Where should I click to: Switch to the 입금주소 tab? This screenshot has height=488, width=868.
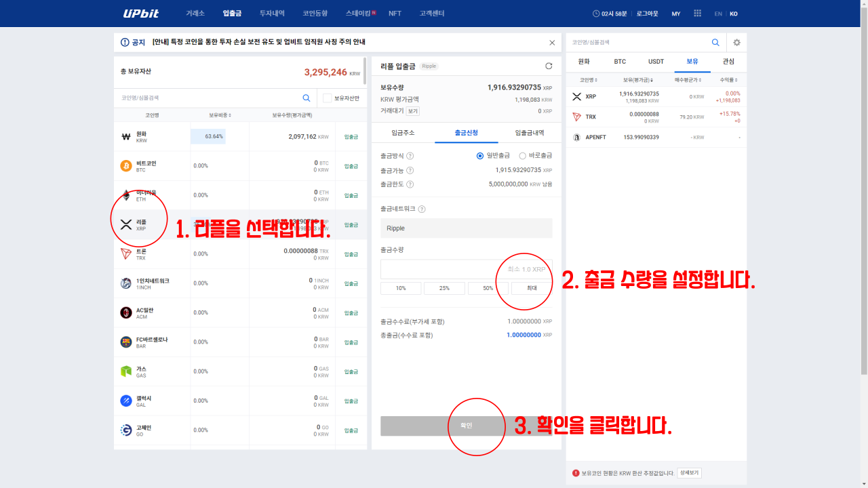403,133
